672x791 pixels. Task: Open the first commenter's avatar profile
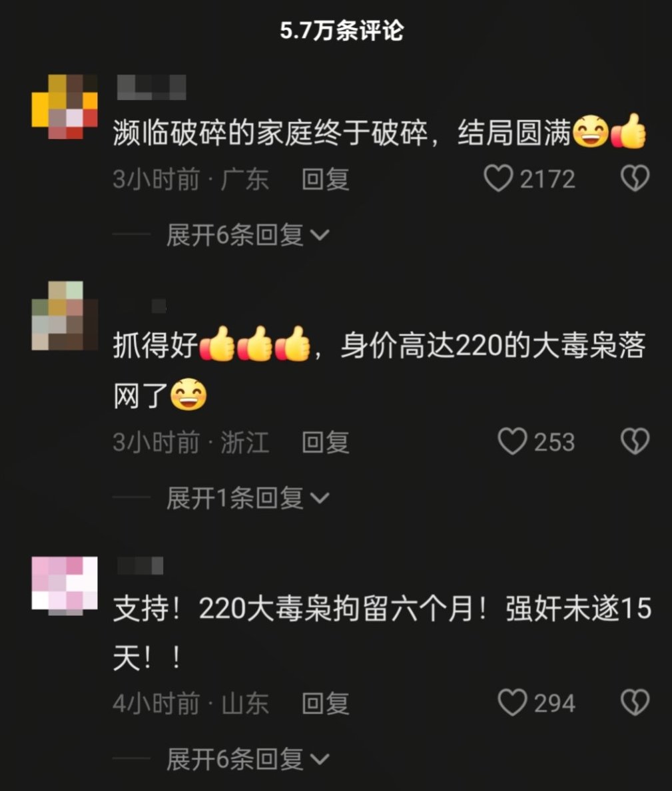(65, 107)
